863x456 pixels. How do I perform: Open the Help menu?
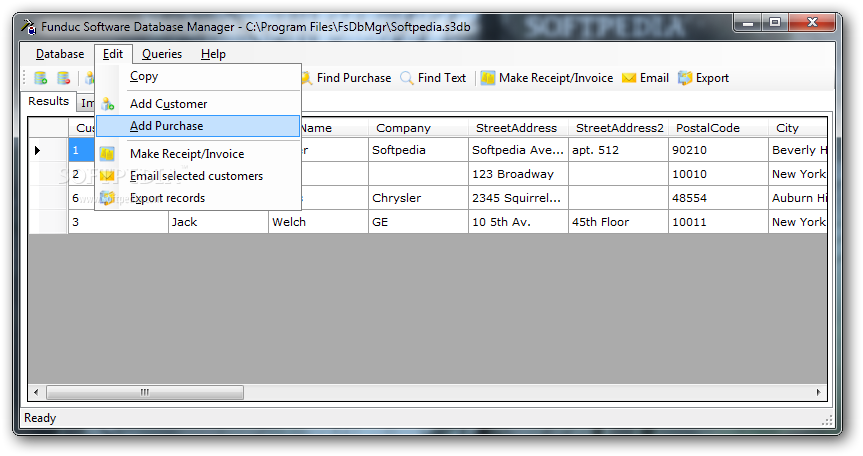(213, 54)
